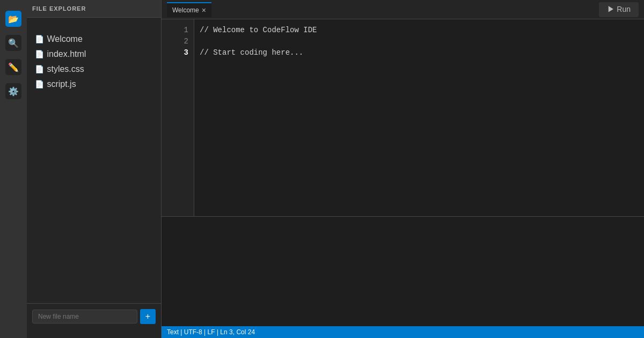This screenshot has height=338, width=644.
Task: Click the new file name input field
Action: (x=85, y=317)
